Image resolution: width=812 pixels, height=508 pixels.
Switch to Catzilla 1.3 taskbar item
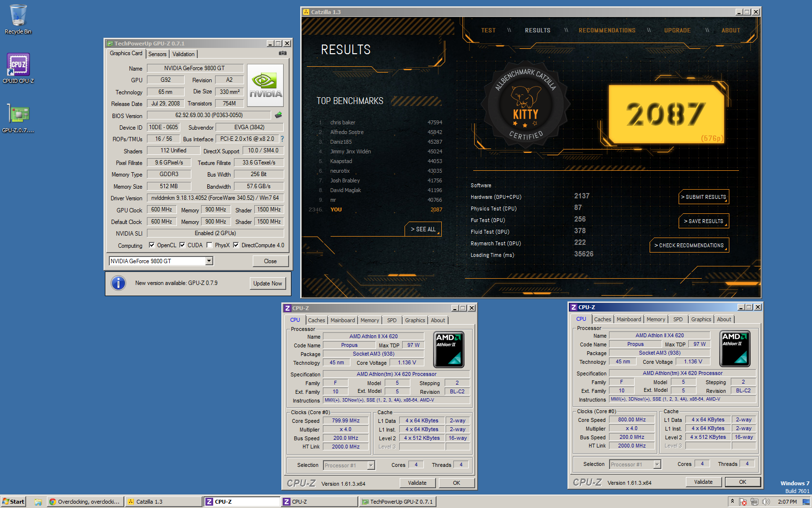tap(164, 502)
